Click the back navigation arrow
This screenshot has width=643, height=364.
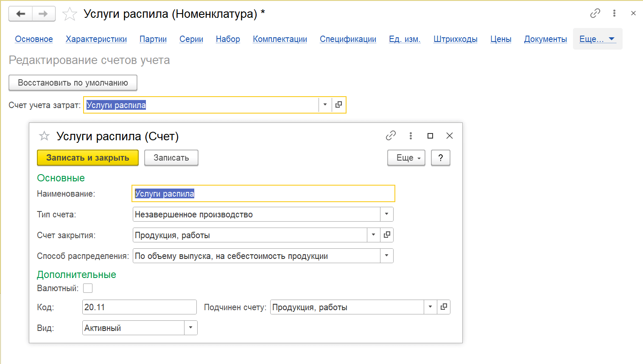pyautogui.click(x=20, y=14)
